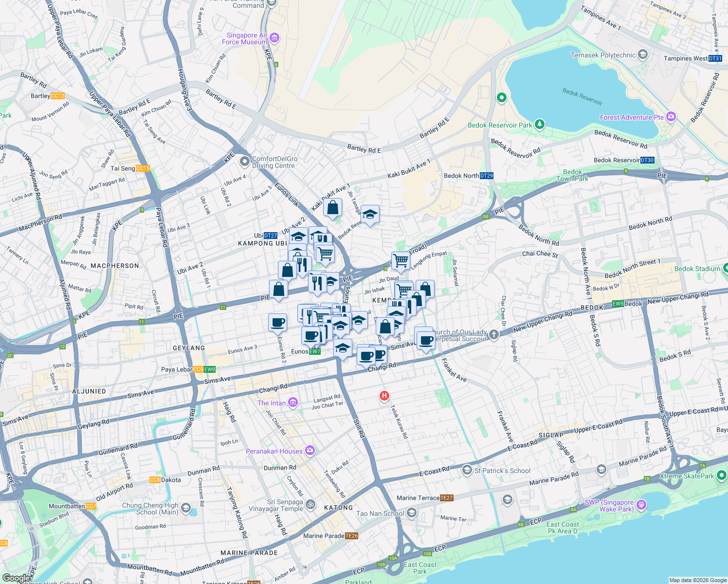Click the Bedok Town Park label
The image size is (728, 584).
(572, 175)
